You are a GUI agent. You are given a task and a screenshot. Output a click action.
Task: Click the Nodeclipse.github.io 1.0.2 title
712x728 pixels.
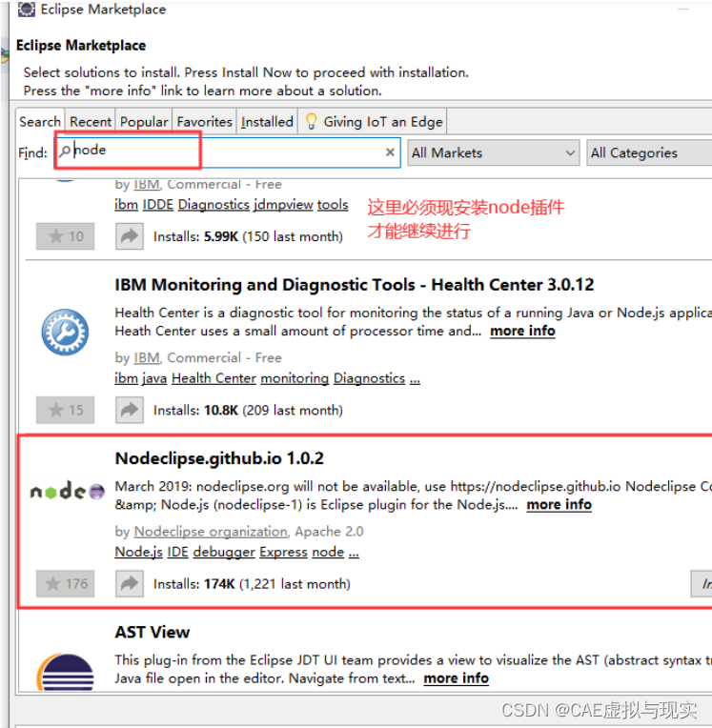(219, 458)
